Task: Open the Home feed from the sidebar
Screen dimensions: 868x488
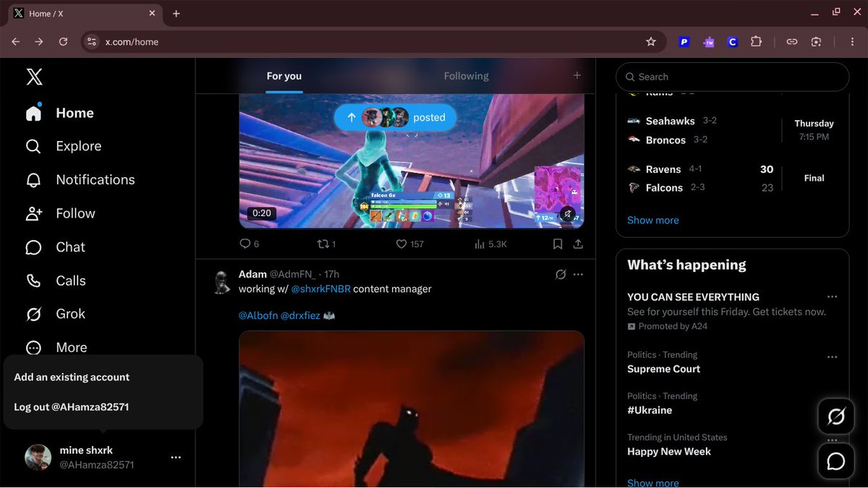Action: pyautogui.click(x=60, y=113)
